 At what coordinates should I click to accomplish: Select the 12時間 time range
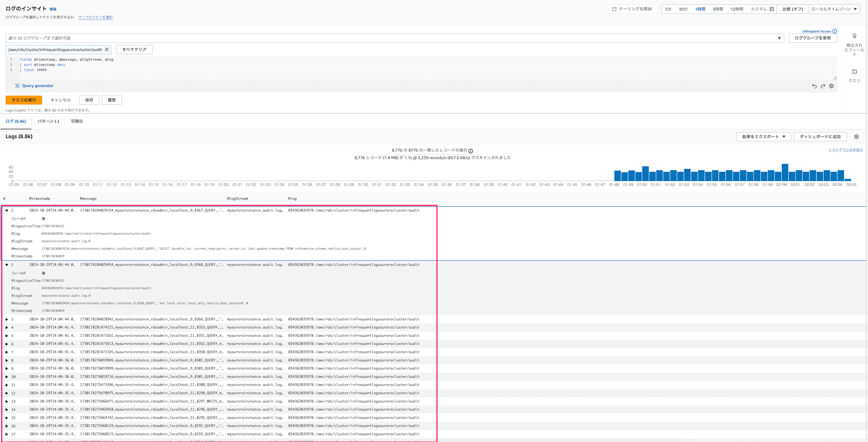point(737,9)
